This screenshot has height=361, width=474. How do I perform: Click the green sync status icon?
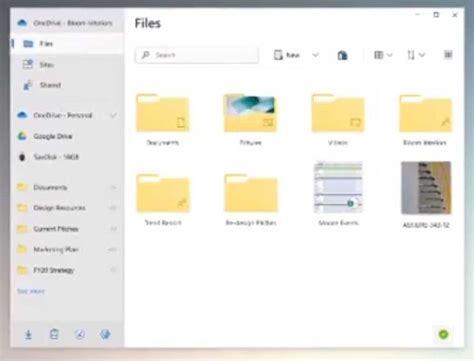click(x=443, y=334)
